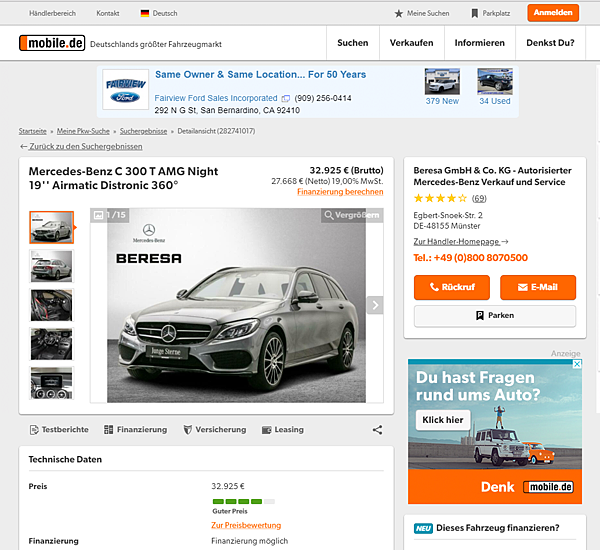Click the price 32.925 € (Brutto)
This screenshot has width=600, height=550.
[346, 171]
